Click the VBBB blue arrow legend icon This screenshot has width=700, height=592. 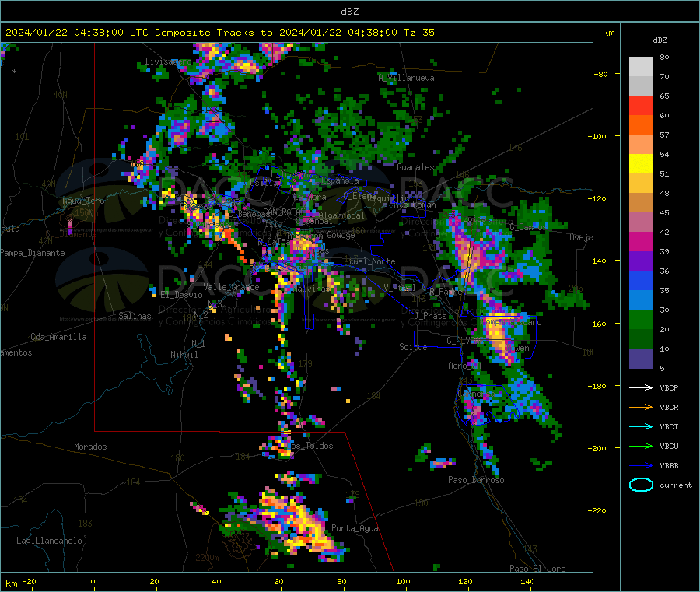(x=641, y=466)
